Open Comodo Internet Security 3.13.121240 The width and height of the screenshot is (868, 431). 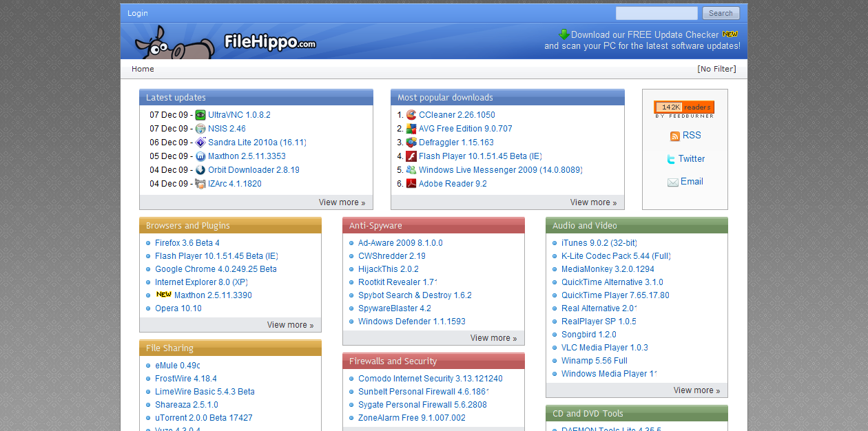tap(431, 379)
